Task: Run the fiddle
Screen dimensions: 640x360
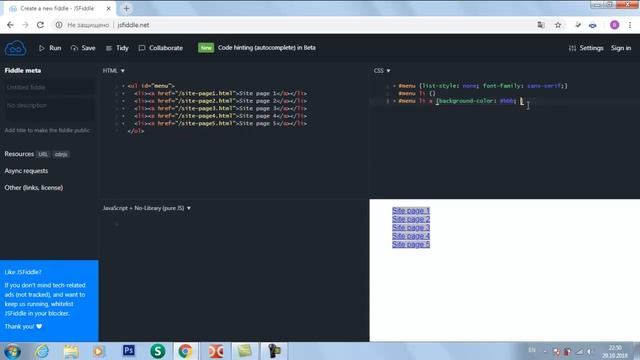Action: tap(50, 48)
